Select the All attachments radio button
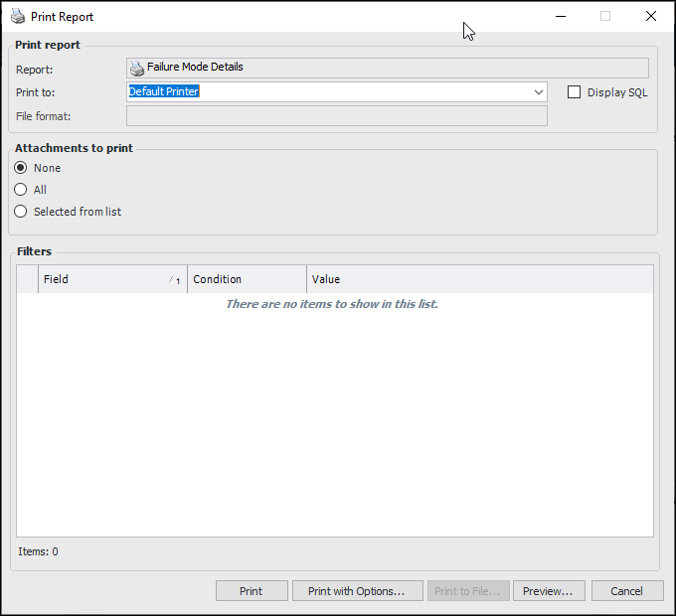 coord(20,190)
